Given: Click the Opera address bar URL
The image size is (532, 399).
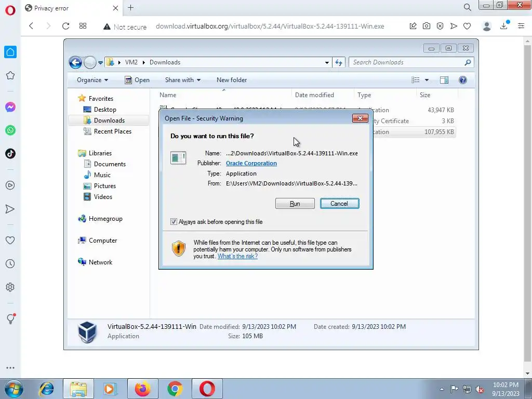Looking at the screenshot, I should [x=270, y=26].
